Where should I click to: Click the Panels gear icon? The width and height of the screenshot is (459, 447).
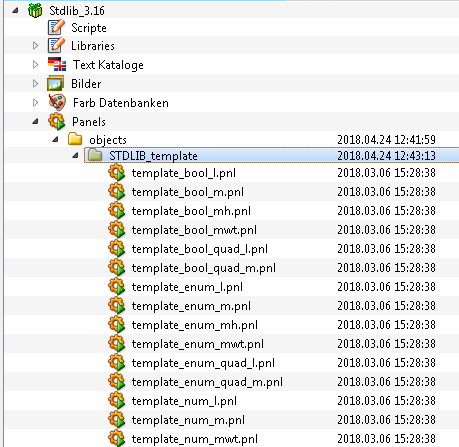pos(56,121)
